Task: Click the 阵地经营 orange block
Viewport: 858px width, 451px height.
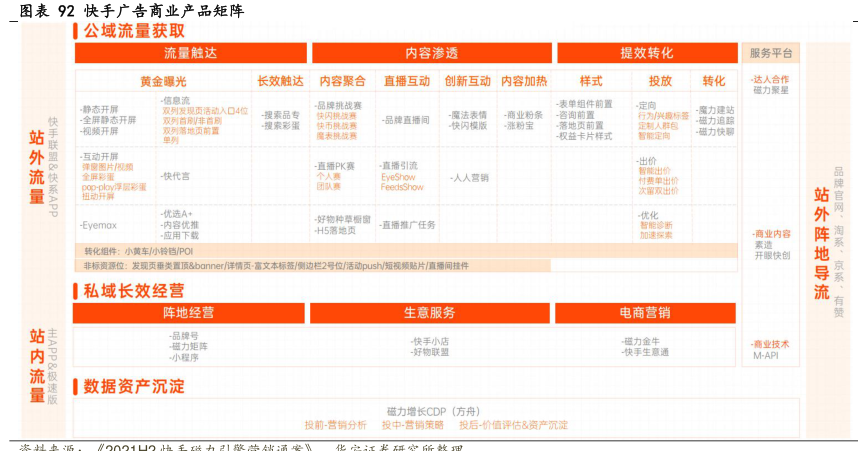Action: pyautogui.click(x=189, y=313)
